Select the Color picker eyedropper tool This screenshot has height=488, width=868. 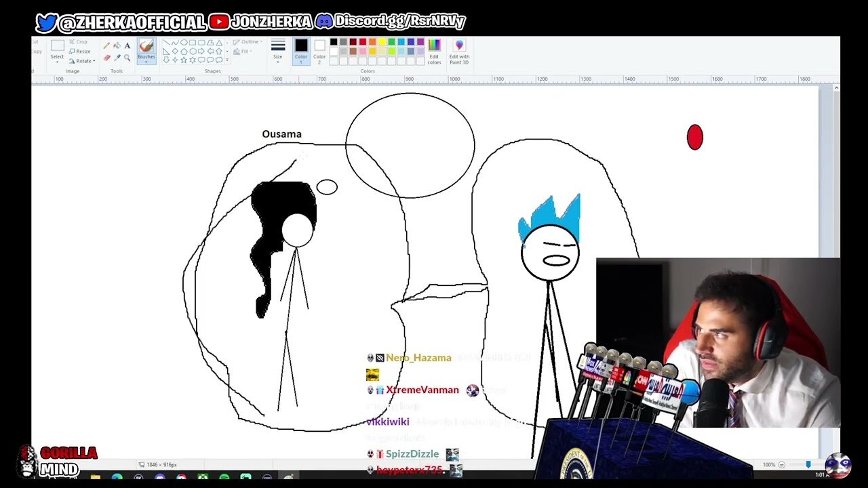[117, 58]
